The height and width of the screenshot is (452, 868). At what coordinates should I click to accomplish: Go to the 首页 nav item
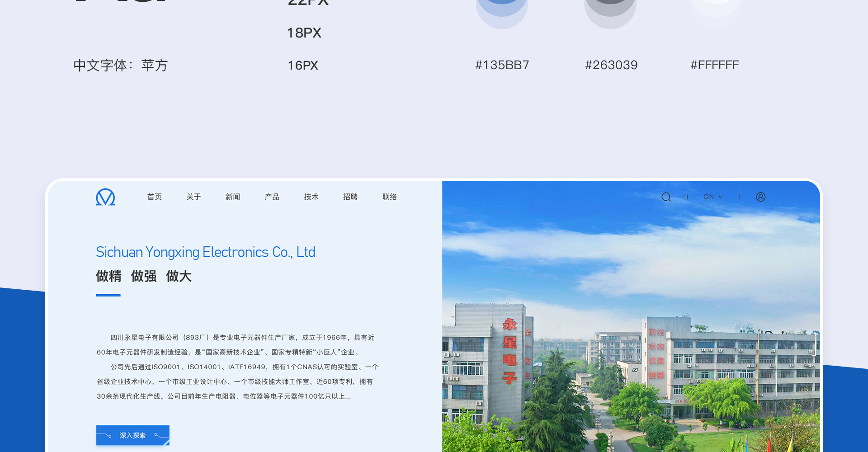click(155, 197)
